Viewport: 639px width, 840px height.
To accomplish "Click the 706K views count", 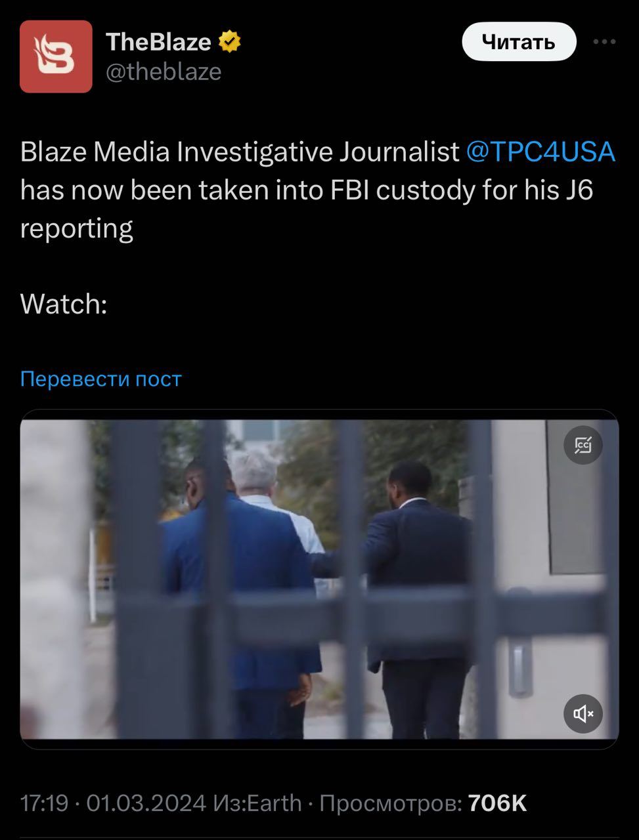I will (x=498, y=803).
